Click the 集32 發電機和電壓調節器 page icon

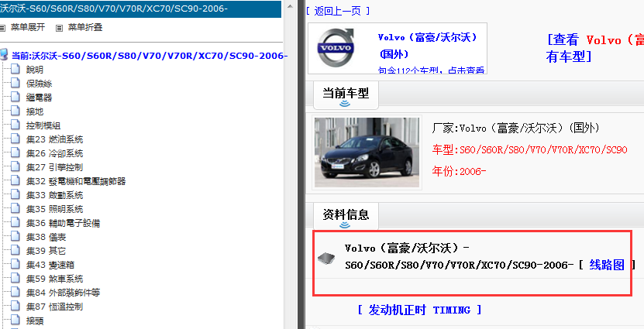pyautogui.click(x=15, y=180)
